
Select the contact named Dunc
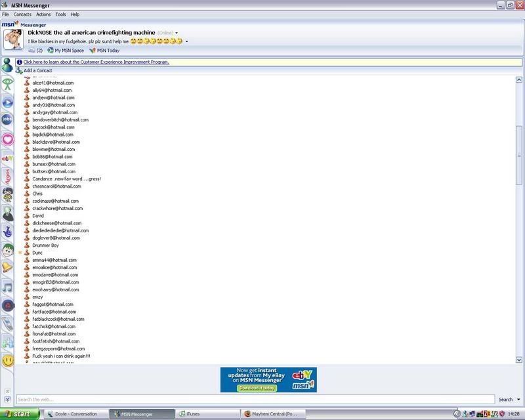37,253
